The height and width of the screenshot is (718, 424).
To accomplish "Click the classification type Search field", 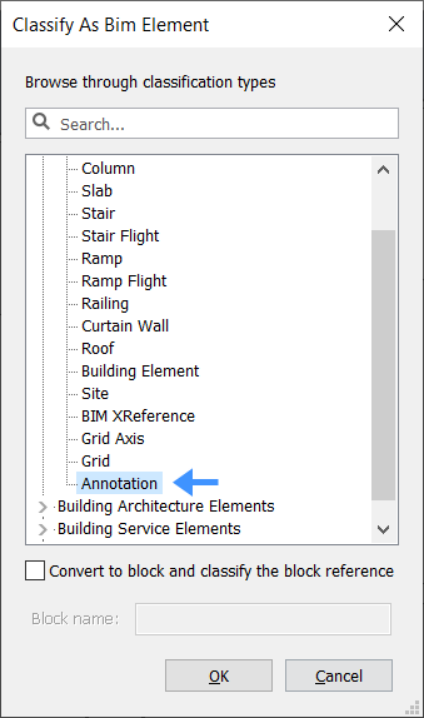I will (x=212, y=123).
